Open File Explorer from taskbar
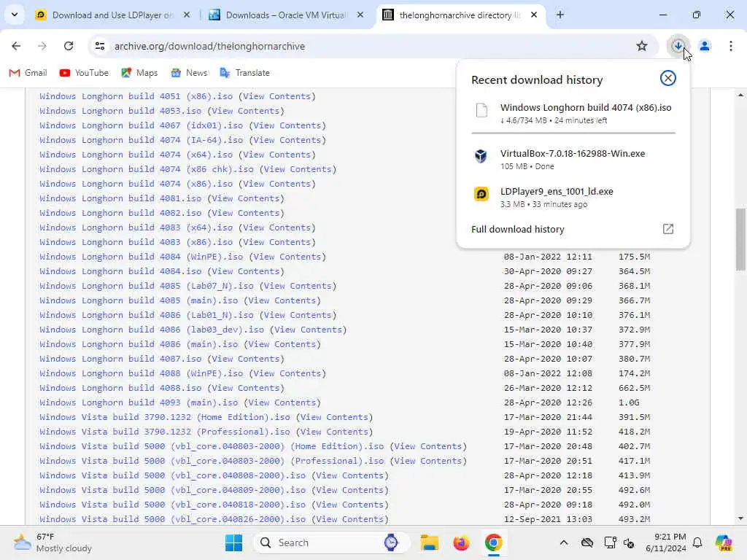 pos(429,542)
